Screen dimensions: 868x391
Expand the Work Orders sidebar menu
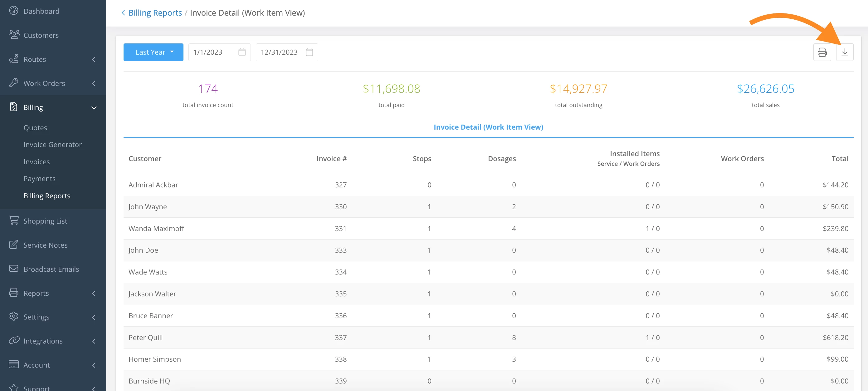(x=94, y=83)
